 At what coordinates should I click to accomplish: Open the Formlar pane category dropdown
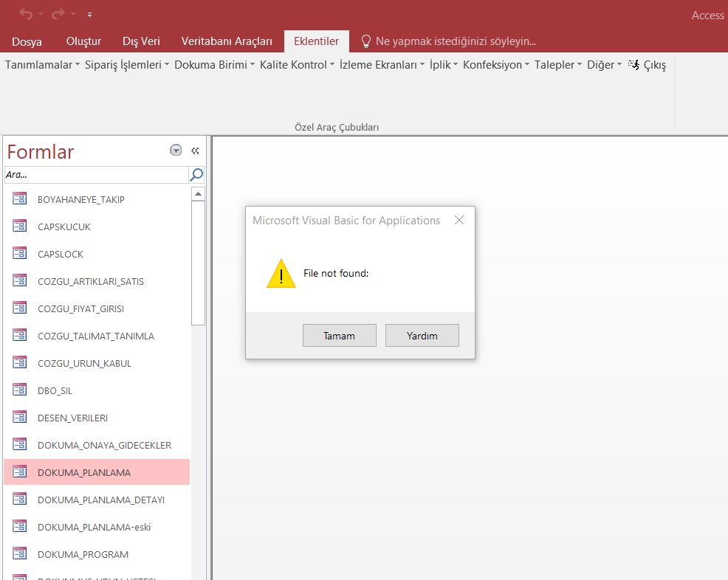point(176,151)
